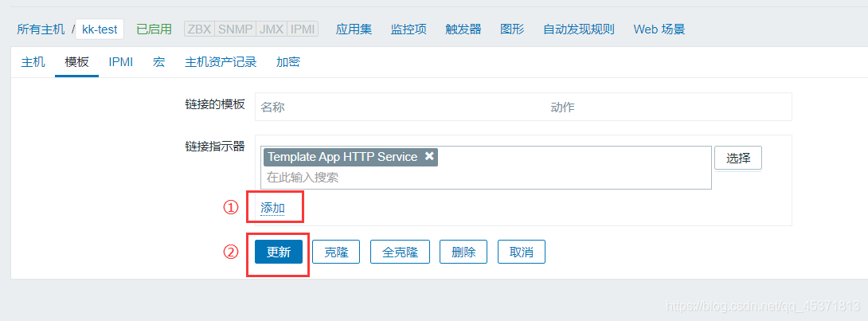The height and width of the screenshot is (321, 868).
Task: Open the kk-test host breadcrumb
Action: (x=100, y=29)
